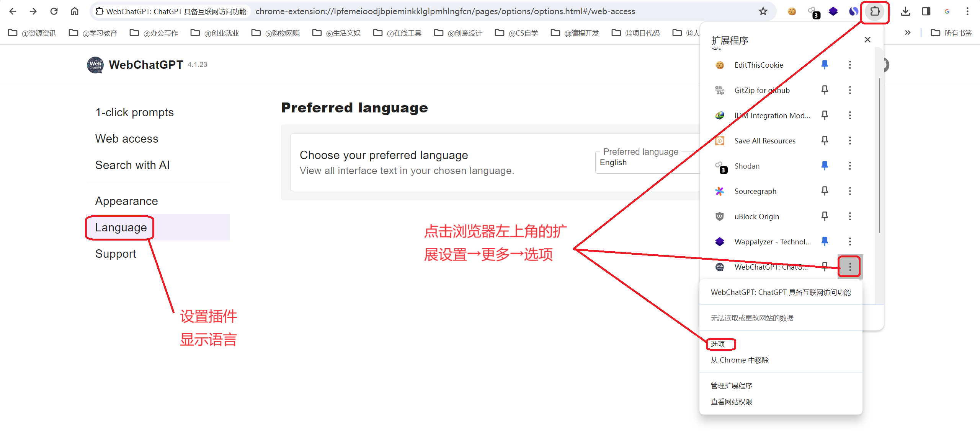Image resolution: width=980 pixels, height=444 pixels.
Task: Pin Sourcegraph to the toolbar
Action: pyautogui.click(x=825, y=191)
